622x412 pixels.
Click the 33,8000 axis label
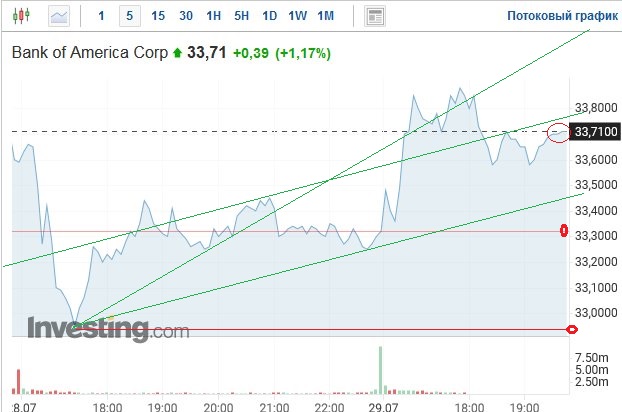pyautogui.click(x=596, y=108)
